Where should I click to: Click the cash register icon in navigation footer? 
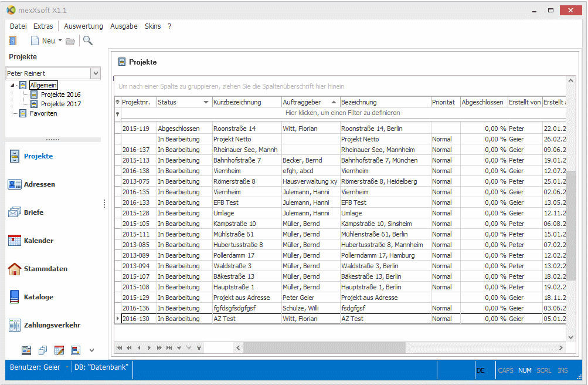(26, 350)
